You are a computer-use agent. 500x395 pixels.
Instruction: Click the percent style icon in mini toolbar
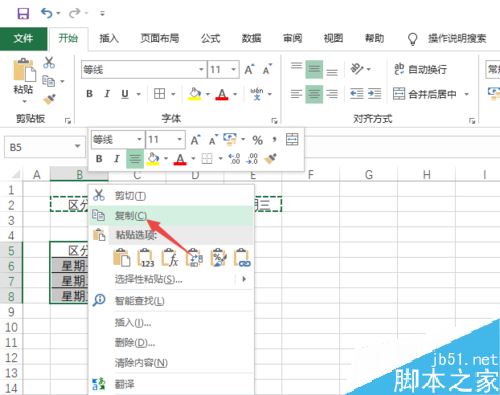[257, 140]
